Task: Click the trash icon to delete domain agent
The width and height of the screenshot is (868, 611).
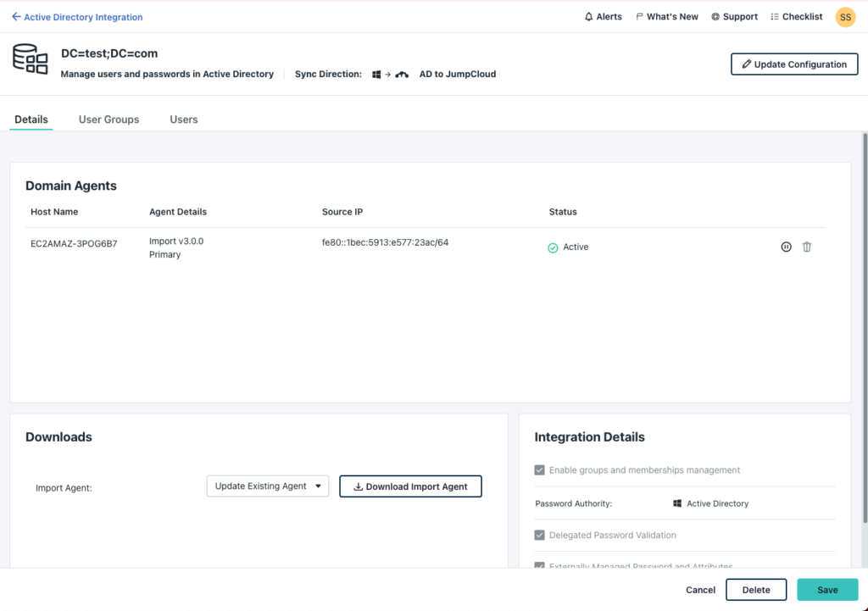Action: pyautogui.click(x=807, y=247)
